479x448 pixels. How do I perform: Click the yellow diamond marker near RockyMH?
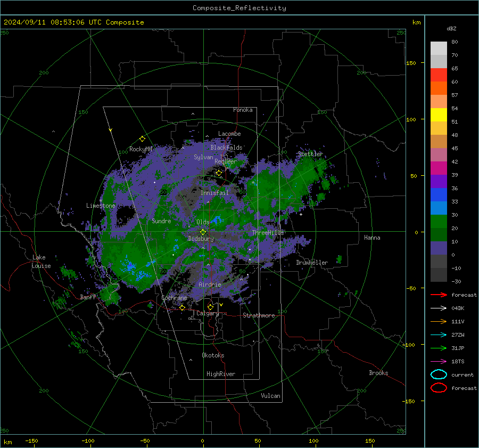coord(142,139)
